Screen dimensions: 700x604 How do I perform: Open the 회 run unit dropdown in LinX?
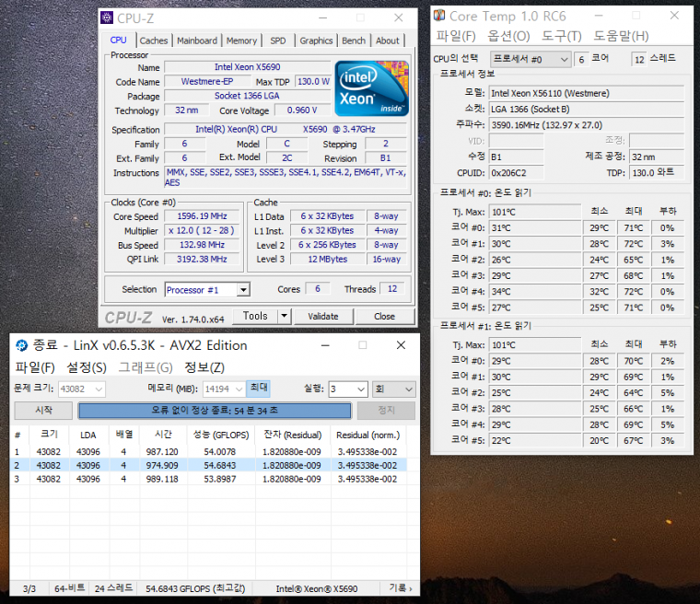point(394,389)
